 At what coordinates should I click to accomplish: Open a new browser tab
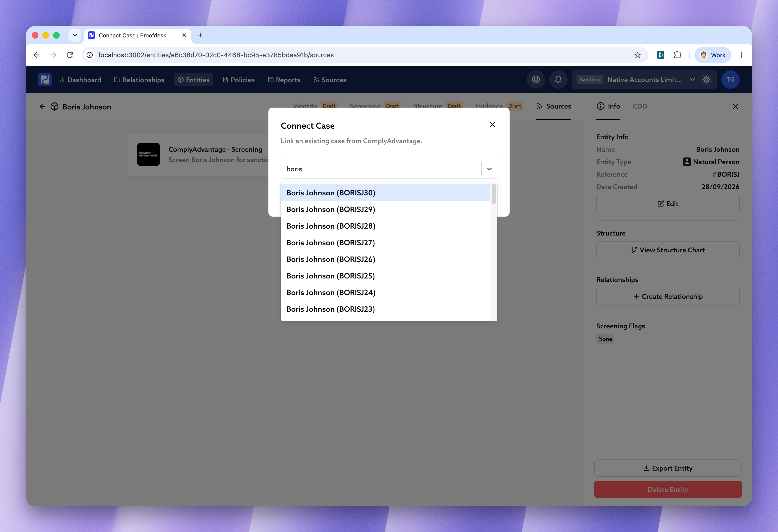200,35
